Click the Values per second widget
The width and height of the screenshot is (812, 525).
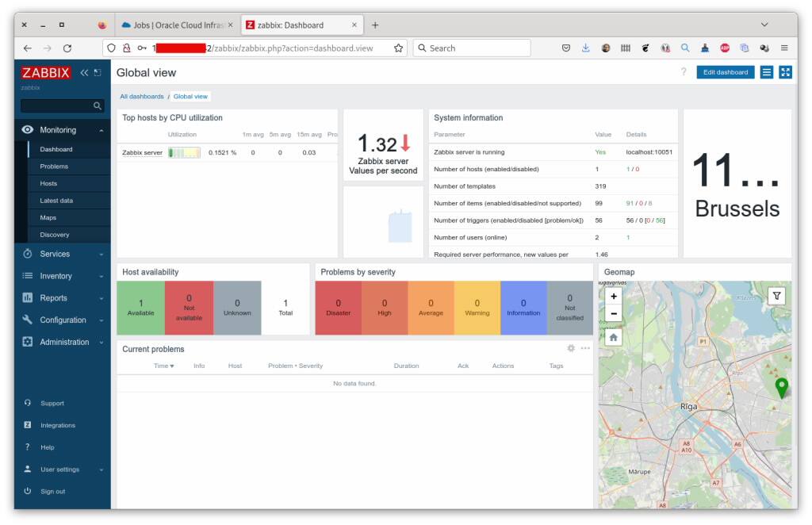[383, 145]
